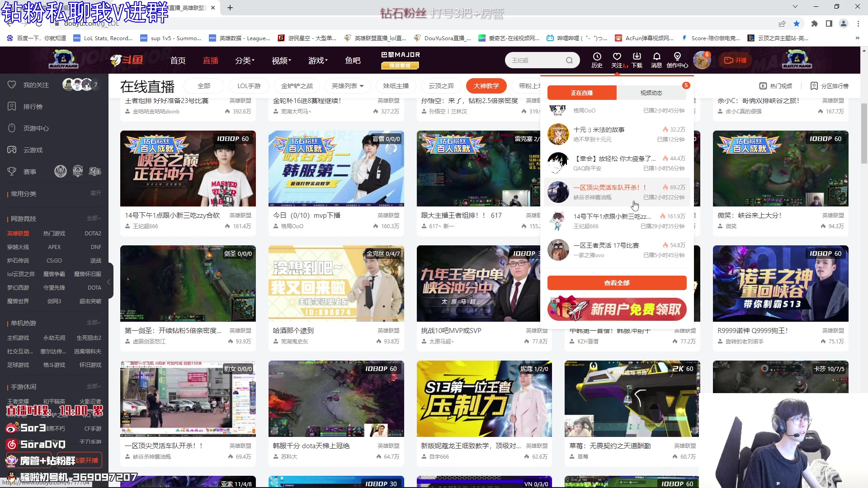The height and width of the screenshot is (488, 868).
Task: Open 一区王者灵活 17号比赛 stream in popup
Action: tap(617, 250)
